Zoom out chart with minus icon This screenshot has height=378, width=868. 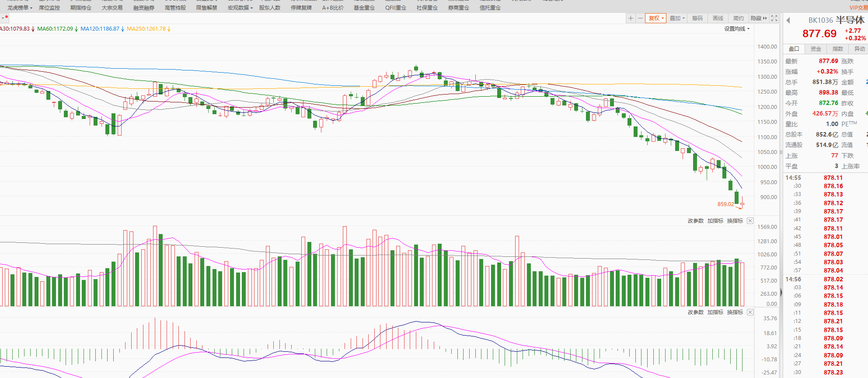640,18
